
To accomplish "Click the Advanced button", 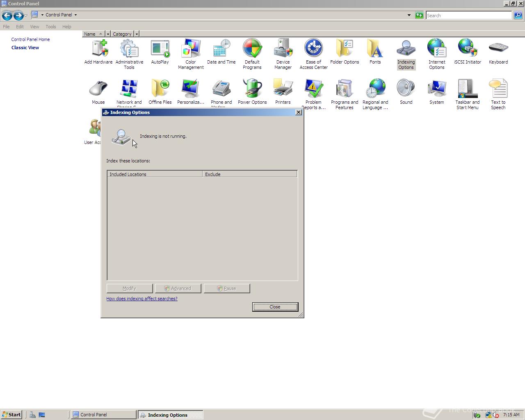I will click(x=178, y=288).
